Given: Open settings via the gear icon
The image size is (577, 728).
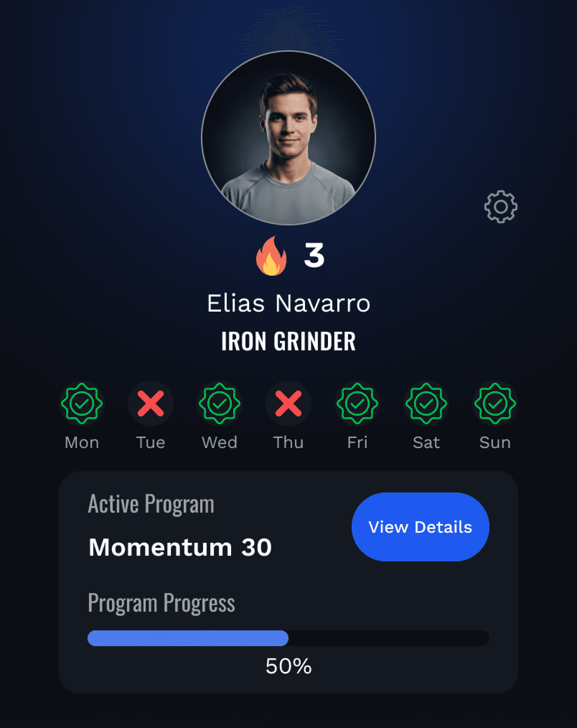Looking at the screenshot, I should pyautogui.click(x=501, y=207).
